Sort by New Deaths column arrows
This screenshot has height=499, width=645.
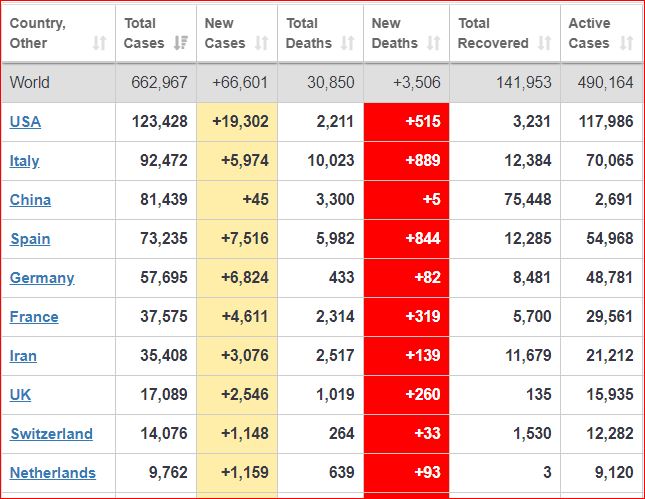pyautogui.click(x=434, y=43)
